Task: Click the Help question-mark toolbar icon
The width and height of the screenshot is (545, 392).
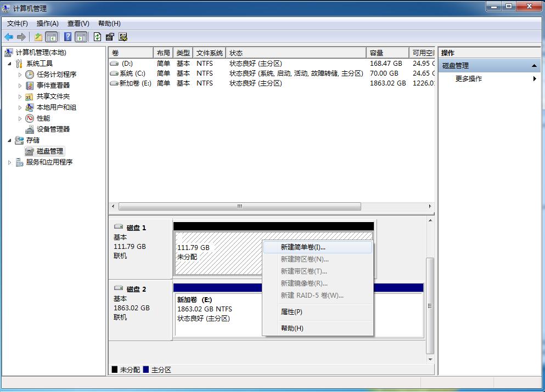Action: (x=68, y=36)
